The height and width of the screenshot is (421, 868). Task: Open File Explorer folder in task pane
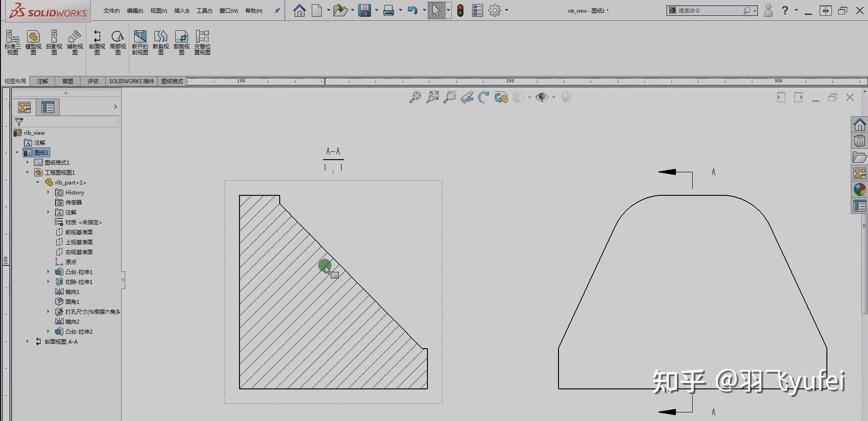tap(859, 157)
